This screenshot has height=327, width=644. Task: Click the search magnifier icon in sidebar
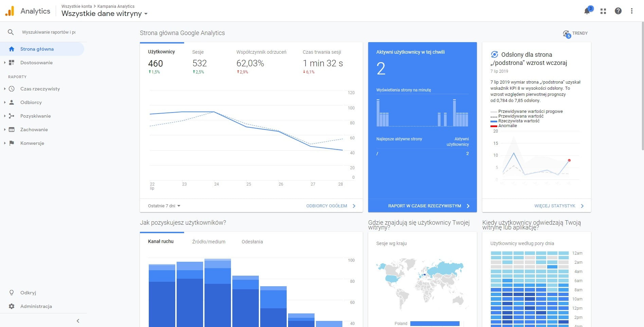tap(11, 32)
